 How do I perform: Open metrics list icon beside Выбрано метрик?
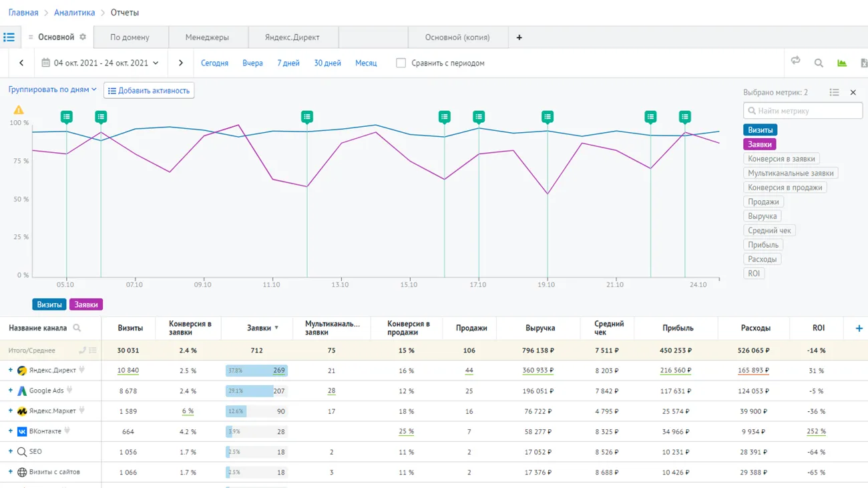point(834,93)
